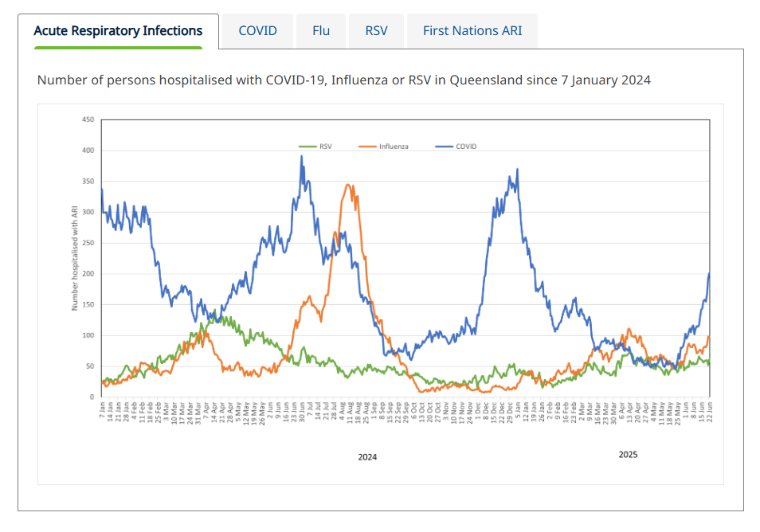Screen dimensions: 760x532
Task: Click the orange Influenza line's highest peak
Action: [x=348, y=186]
